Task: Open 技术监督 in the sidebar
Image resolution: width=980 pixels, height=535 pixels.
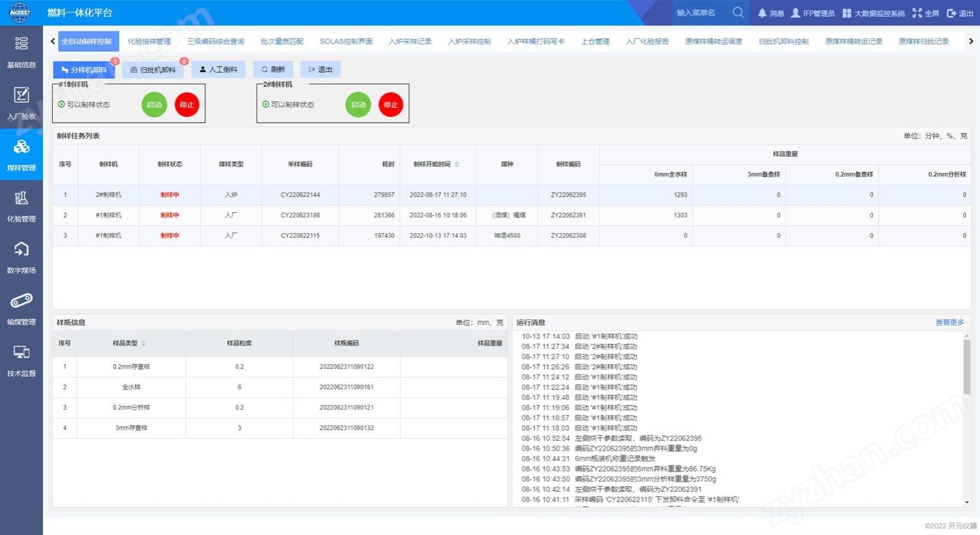Action: pyautogui.click(x=22, y=361)
